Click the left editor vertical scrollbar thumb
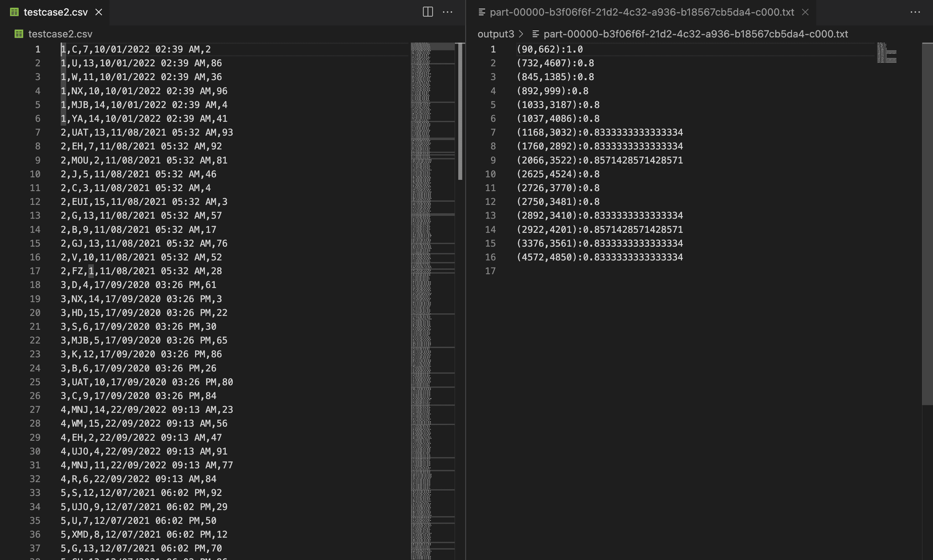933x560 pixels. [460, 112]
